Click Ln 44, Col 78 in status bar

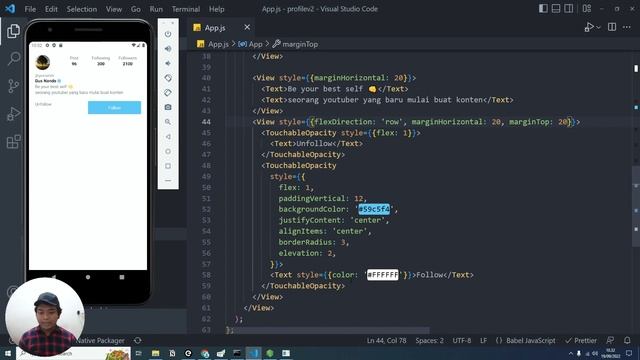pyautogui.click(x=386, y=340)
